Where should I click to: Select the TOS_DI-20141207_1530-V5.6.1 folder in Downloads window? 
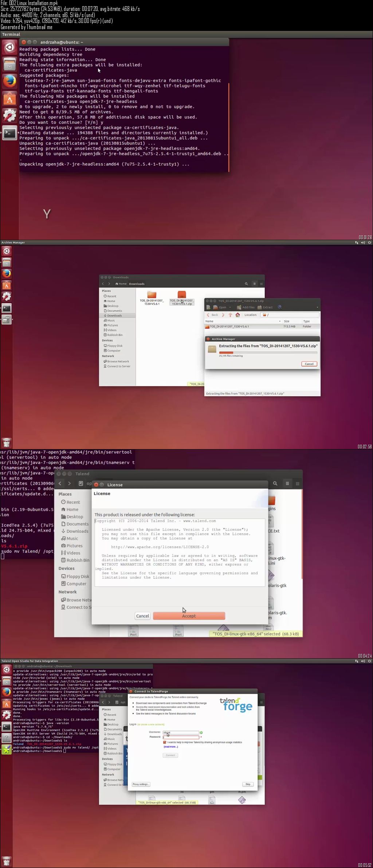(x=152, y=298)
